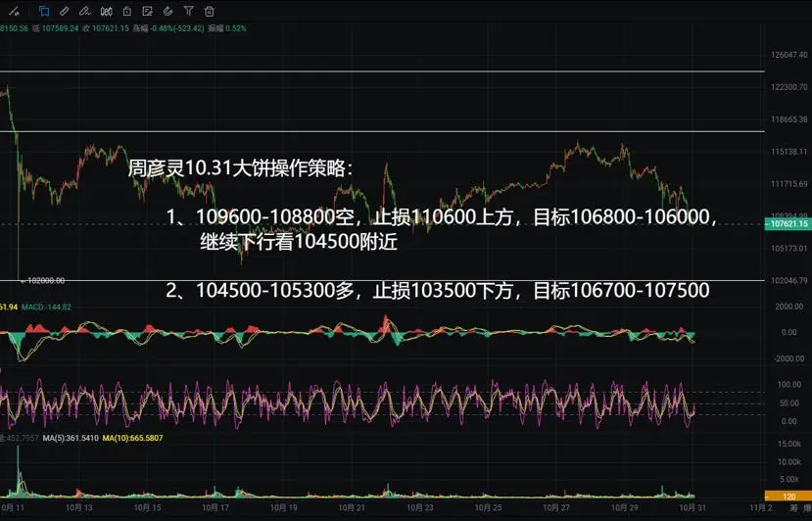Image resolution: width=812 pixels, height=521 pixels.
Task: Click the 15.00k volume axis label
Action: tap(789, 444)
